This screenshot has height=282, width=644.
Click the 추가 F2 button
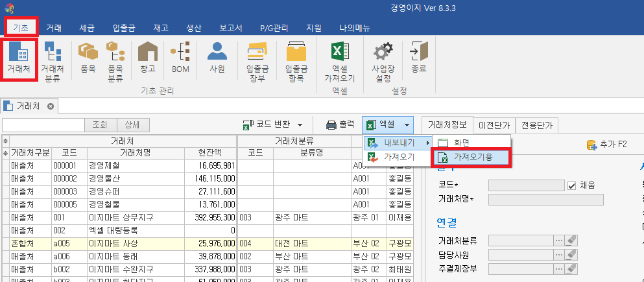coord(610,145)
